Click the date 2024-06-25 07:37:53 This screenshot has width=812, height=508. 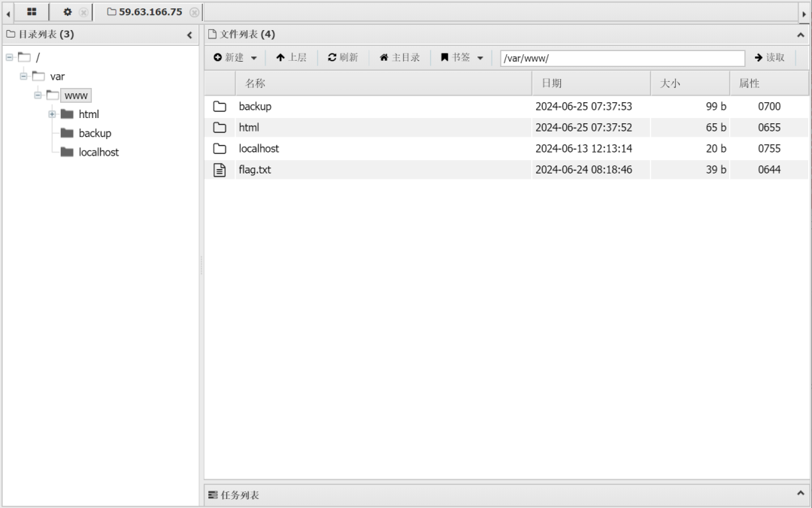point(583,106)
